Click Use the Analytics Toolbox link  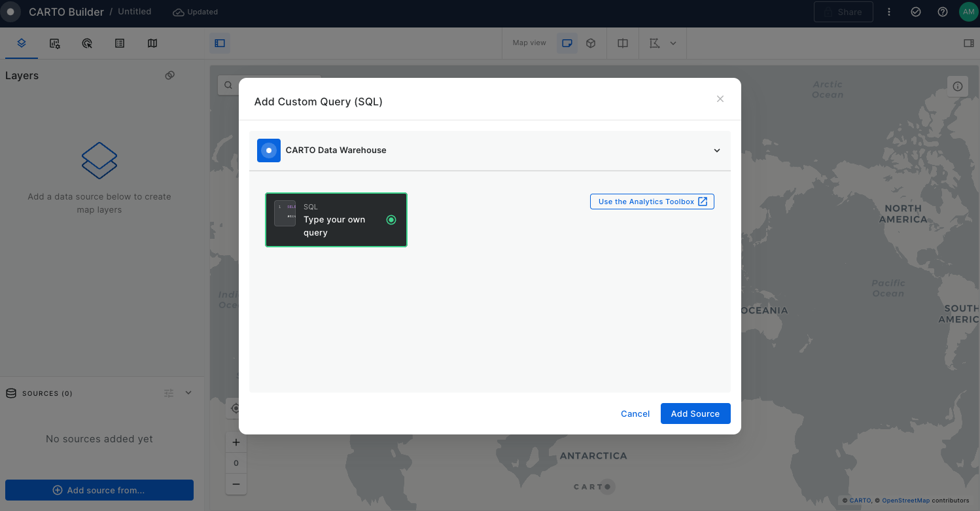click(x=652, y=202)
